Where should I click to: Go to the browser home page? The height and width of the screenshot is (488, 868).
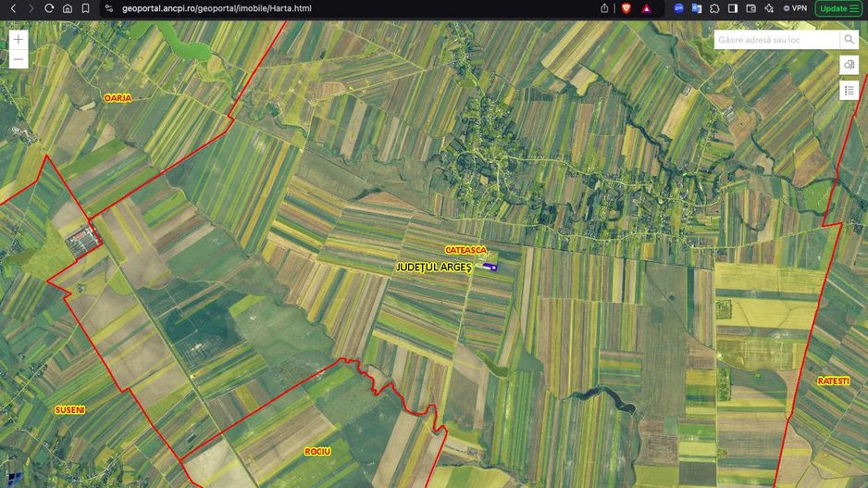click(68, 8)
